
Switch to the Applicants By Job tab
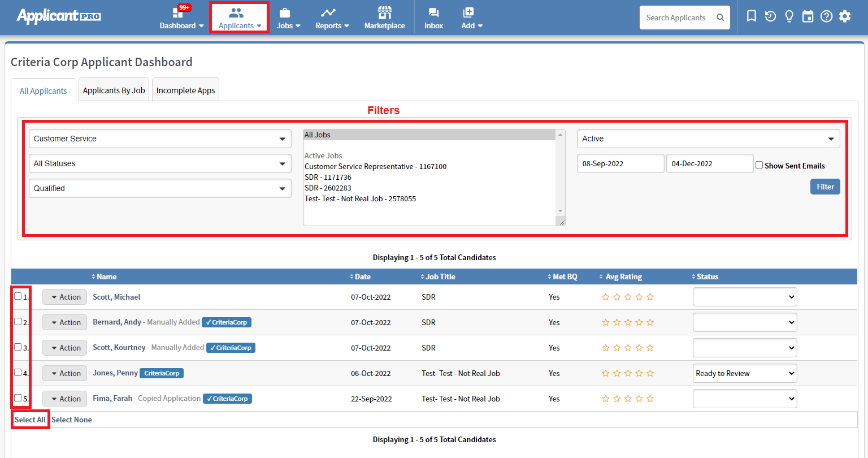click(x=114, y=90)
